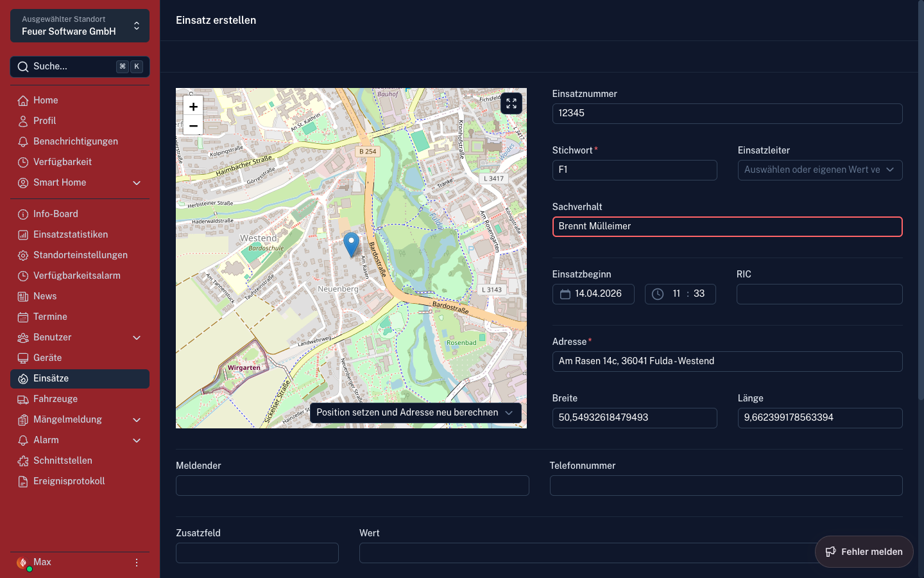Navigate to Fahrzeuge
Screen dimensions: 924x578
(80, 399)
